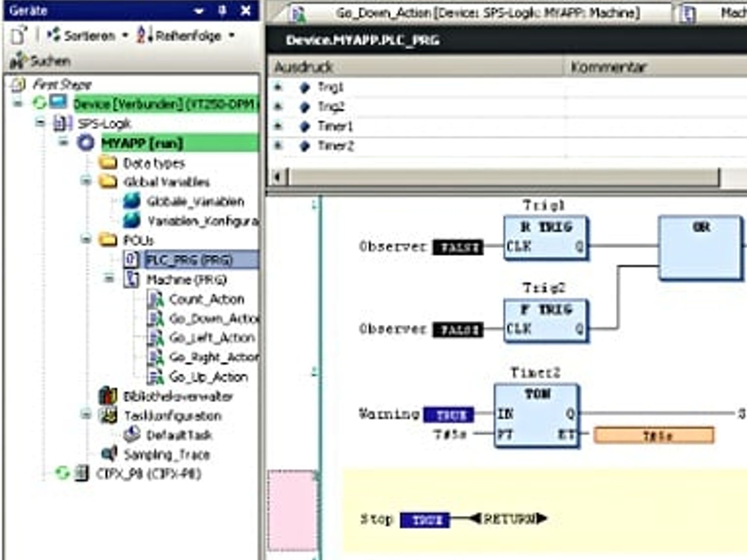
Task: Select CIFX_PB (CIFX-PB) device
Action: coord(149,474)
